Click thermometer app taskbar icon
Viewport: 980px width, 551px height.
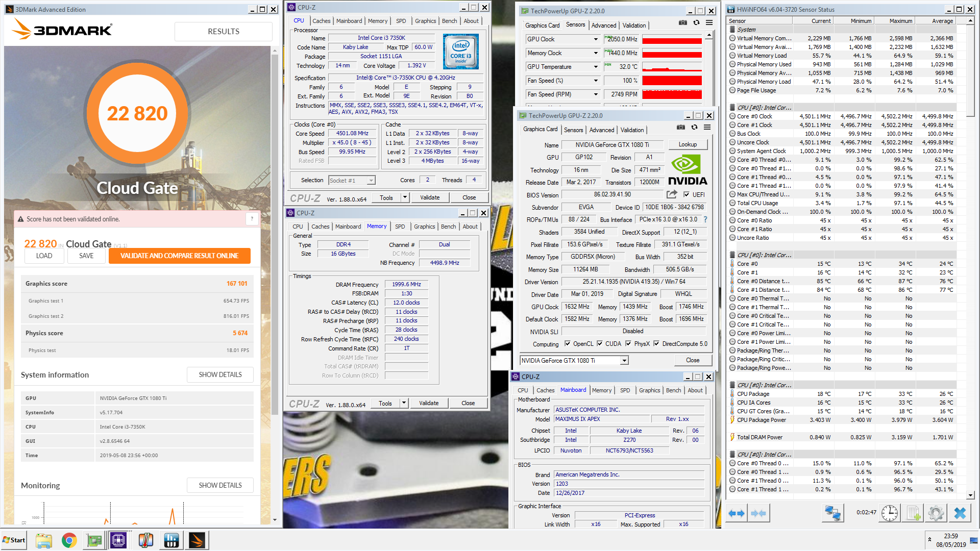point(145,540)
